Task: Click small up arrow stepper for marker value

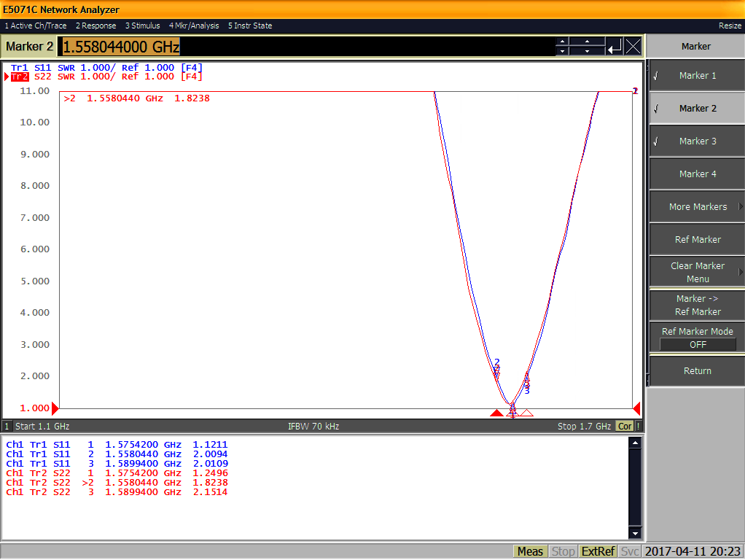Action: [561, 42]
